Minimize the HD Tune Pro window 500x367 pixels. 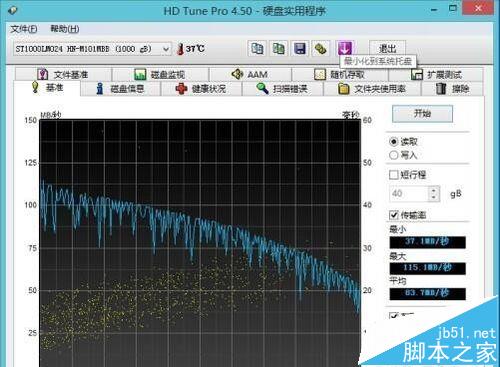pos(434,9)
